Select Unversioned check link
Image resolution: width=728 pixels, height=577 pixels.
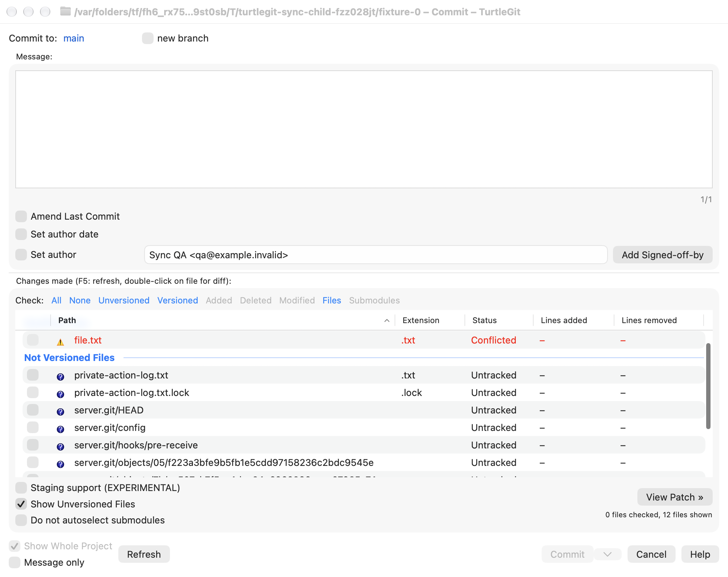tap(124, 301)
